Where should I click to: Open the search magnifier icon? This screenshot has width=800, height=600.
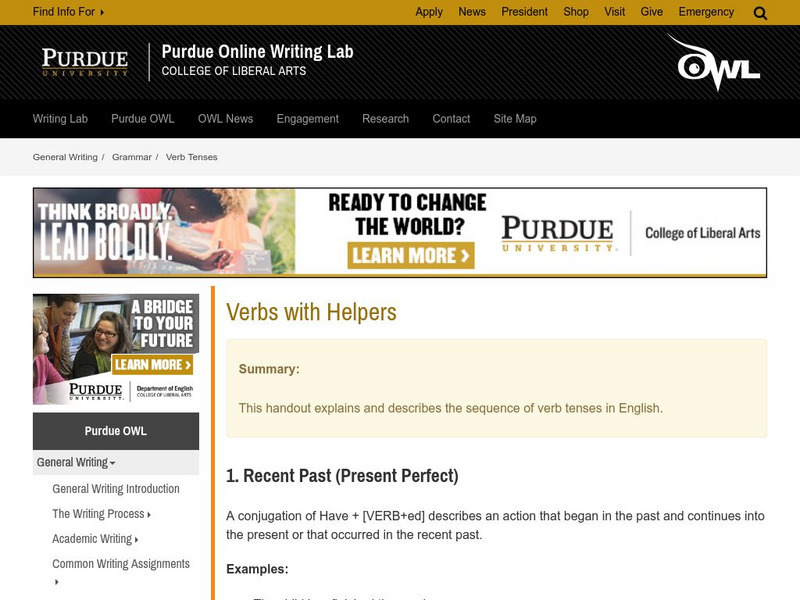point(760,13)
